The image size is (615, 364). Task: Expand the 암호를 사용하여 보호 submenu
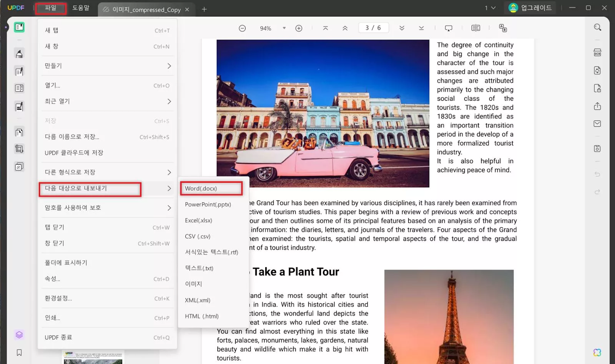point(107,208)
